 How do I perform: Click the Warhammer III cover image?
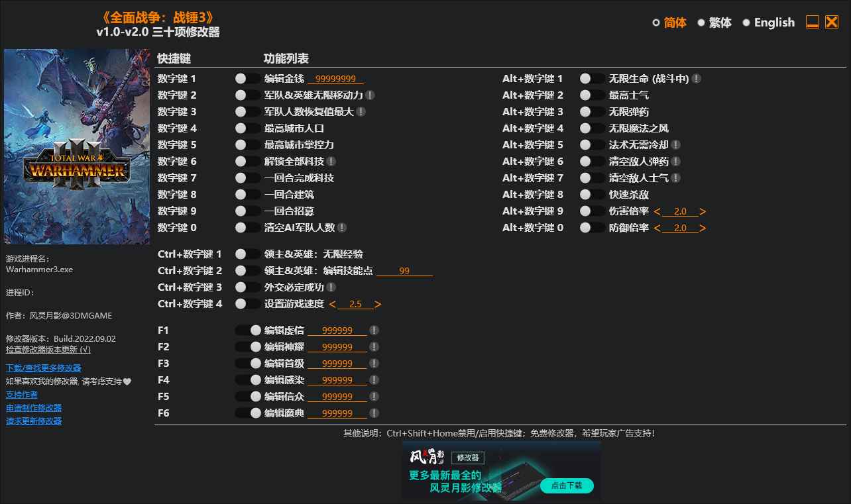pyautogui.click(x=77, y=146)
